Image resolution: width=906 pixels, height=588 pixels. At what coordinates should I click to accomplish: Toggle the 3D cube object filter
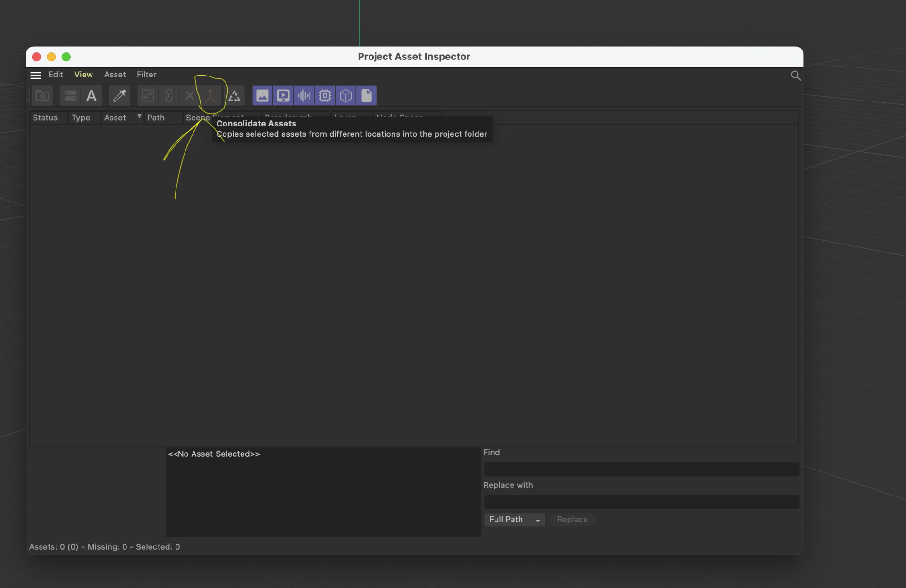coord(346,96)
